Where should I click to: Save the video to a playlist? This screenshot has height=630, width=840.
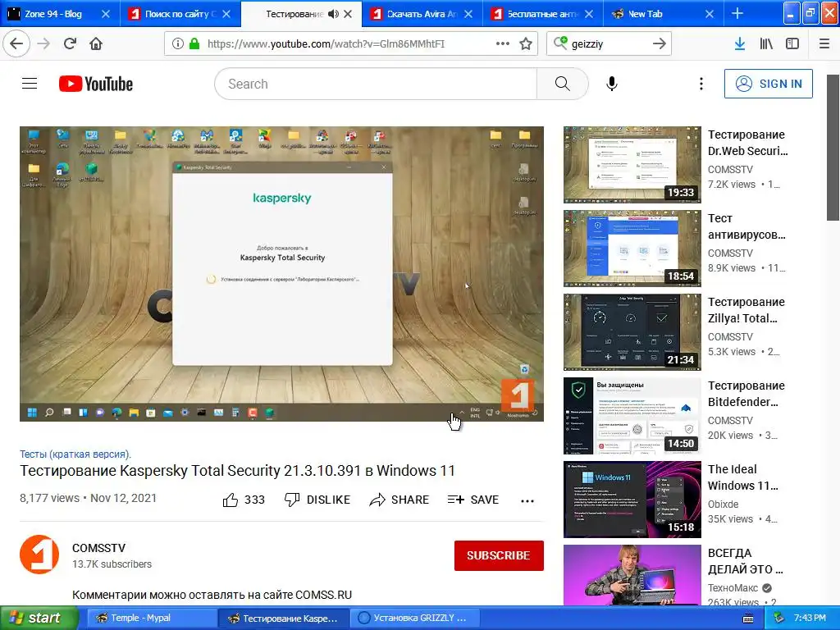tap(473, 500)
